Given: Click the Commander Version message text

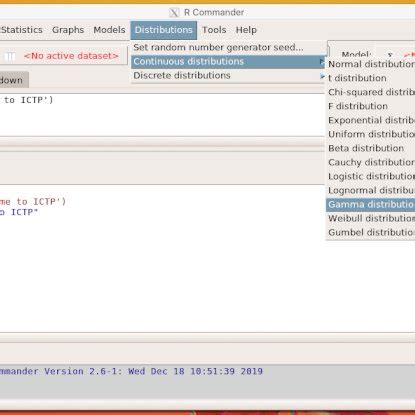Looking at the screenshot, I should click(131, 371).
